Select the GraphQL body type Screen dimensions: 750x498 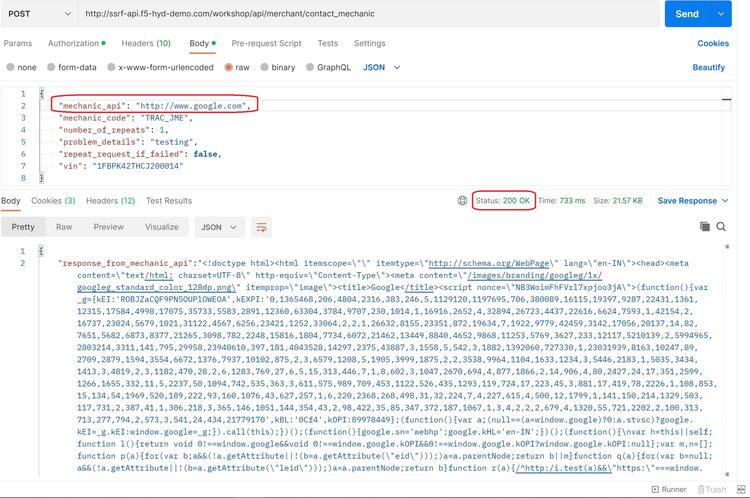(x=311, y=67)
